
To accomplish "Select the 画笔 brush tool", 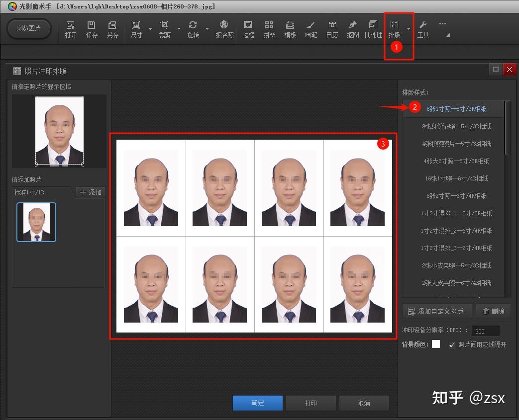I will (311, 29).
